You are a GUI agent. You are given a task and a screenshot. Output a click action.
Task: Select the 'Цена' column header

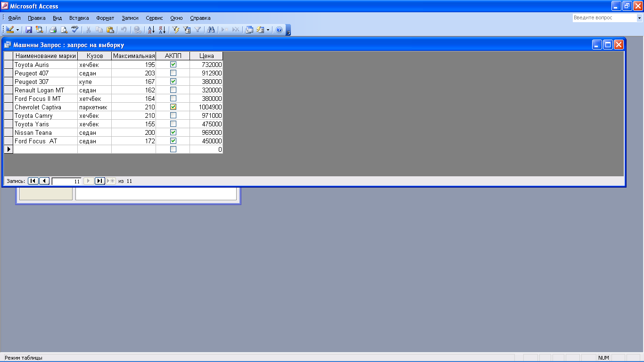click(x=206, y=56)
